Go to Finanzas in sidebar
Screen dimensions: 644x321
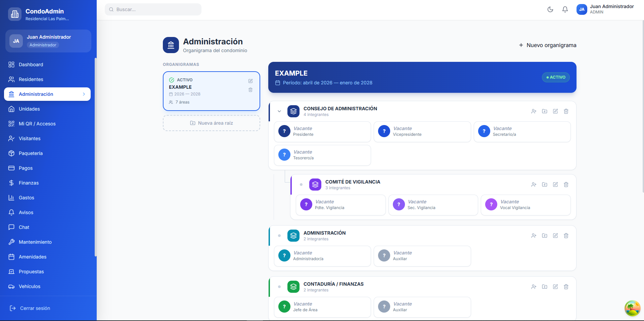29,183
